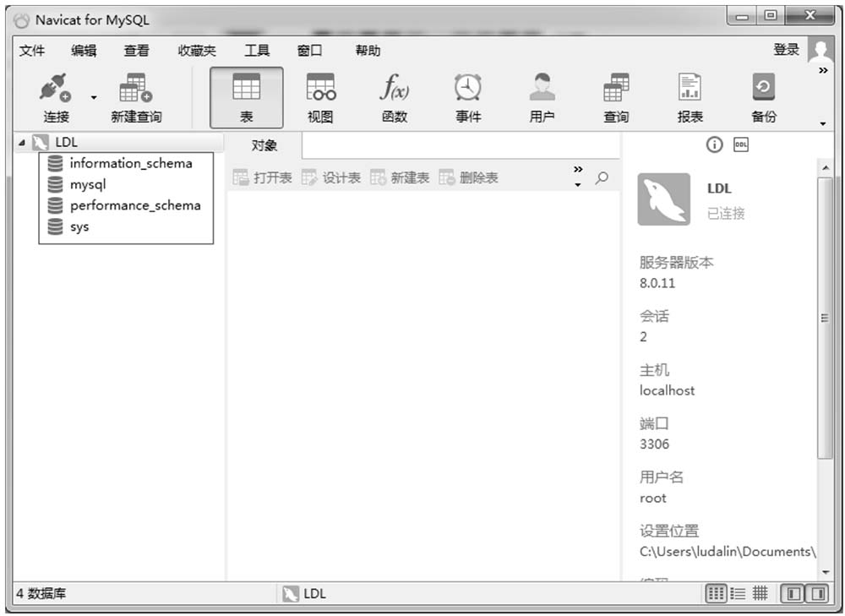This screenshot has width=845, height=616.
Task: Switch to detail table view
Action: click(x=760, y=593)
